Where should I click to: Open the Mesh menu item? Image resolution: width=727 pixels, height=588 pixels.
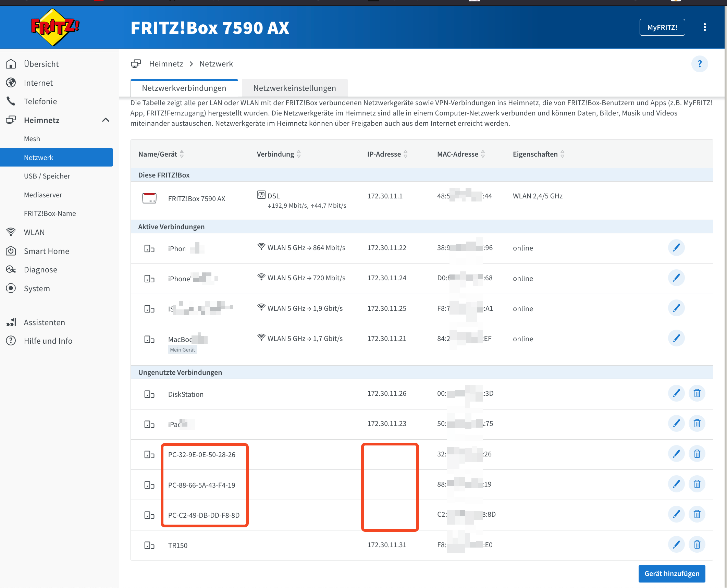point(32,139)
